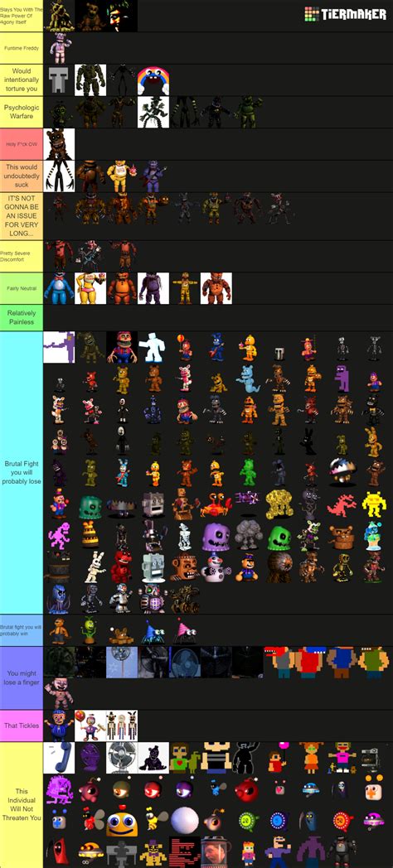Viewport: 393px width, 868px height.
Task: Click the TierMaker logo
Action: click(345, 14)
